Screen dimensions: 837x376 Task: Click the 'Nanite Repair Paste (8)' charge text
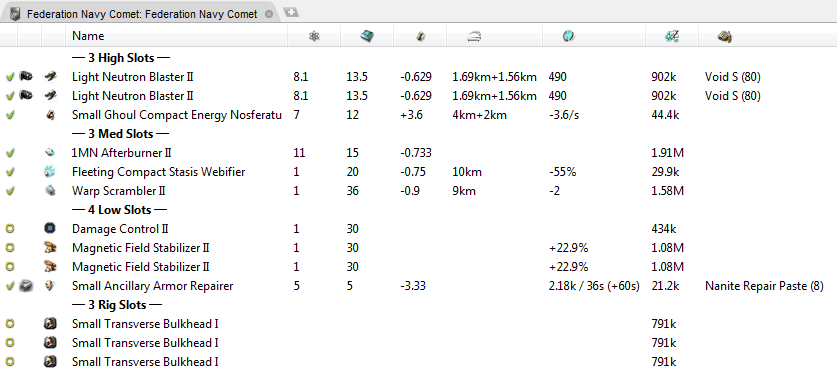[x=764, y=286]
